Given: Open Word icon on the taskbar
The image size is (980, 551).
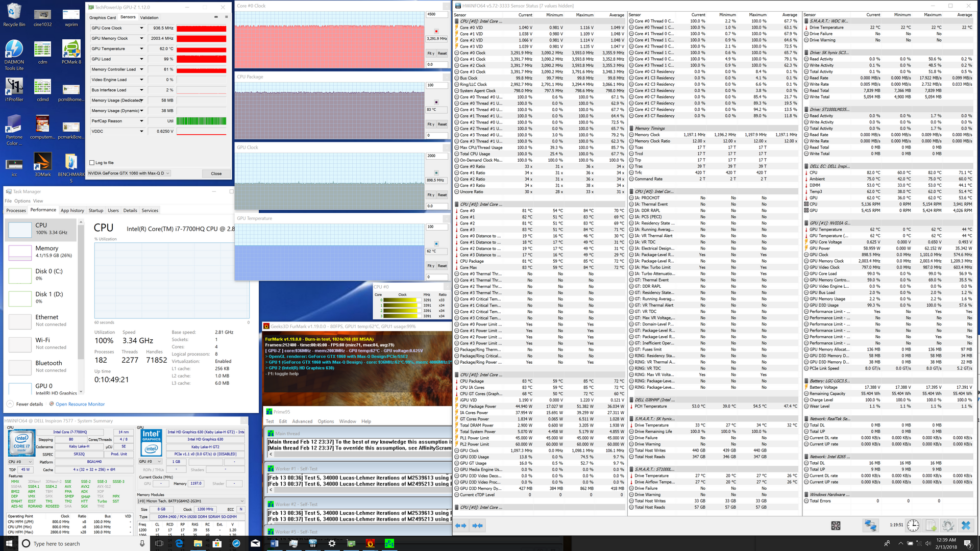Looking at the screenshot, I should (274, 543).
